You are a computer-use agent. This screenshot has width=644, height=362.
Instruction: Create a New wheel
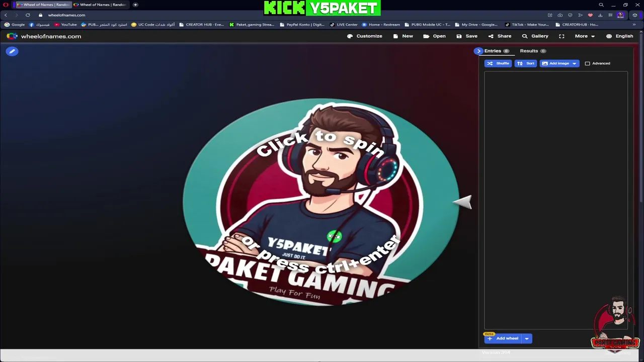(403, 36)
